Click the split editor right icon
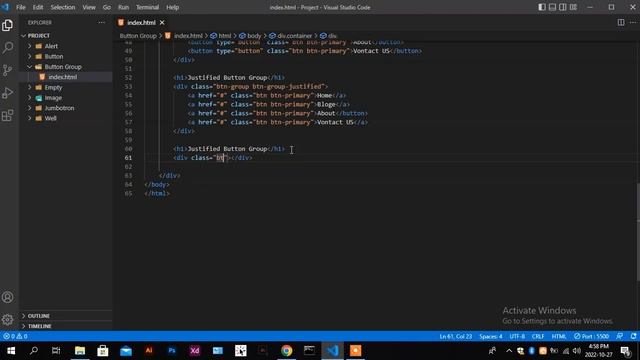The image size is (640, 360). pos(621,22)
